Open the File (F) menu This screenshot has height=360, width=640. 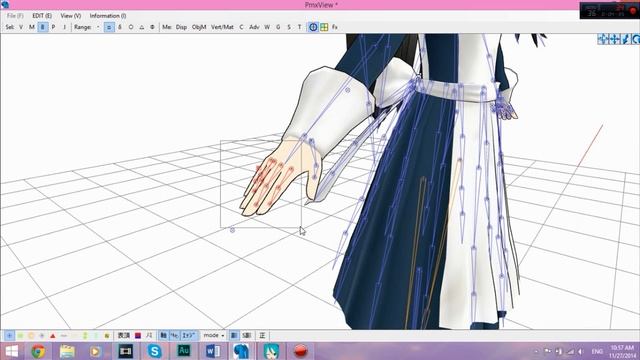point(15,16)
